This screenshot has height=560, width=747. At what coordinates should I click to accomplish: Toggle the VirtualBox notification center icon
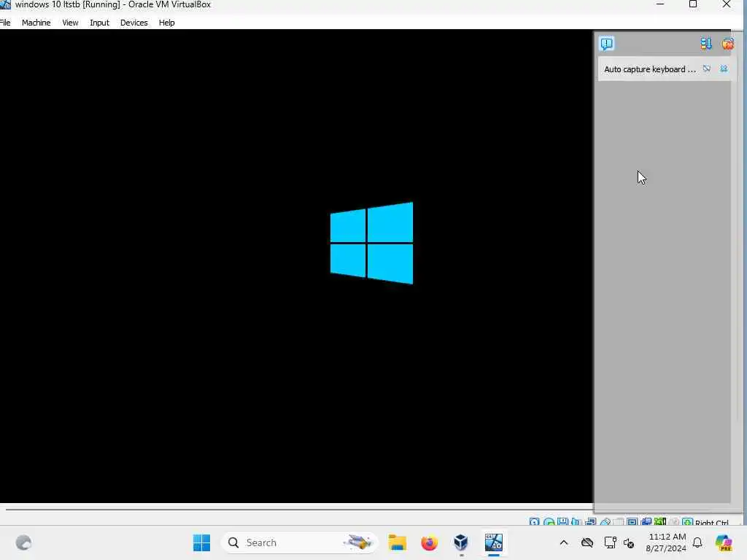(606, 44)
